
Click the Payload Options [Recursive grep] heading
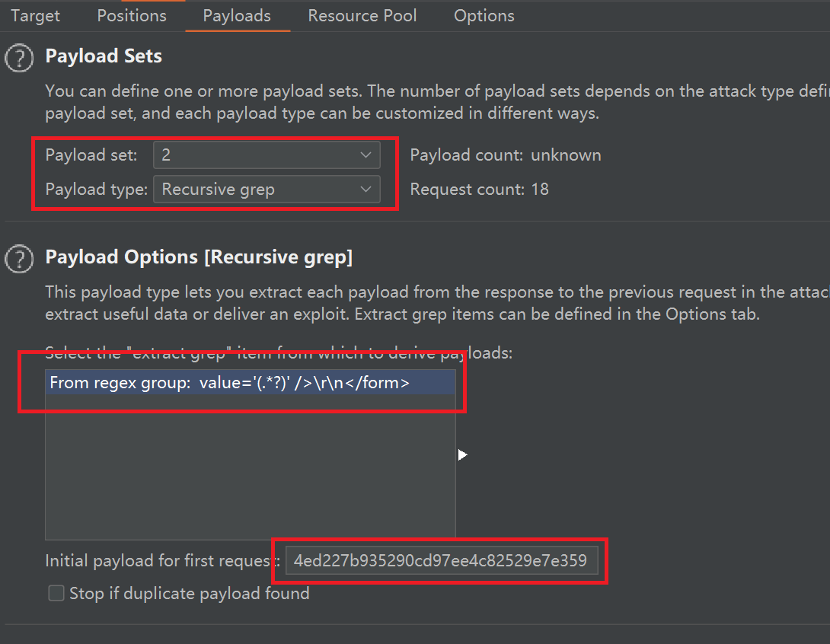[199, 257]
